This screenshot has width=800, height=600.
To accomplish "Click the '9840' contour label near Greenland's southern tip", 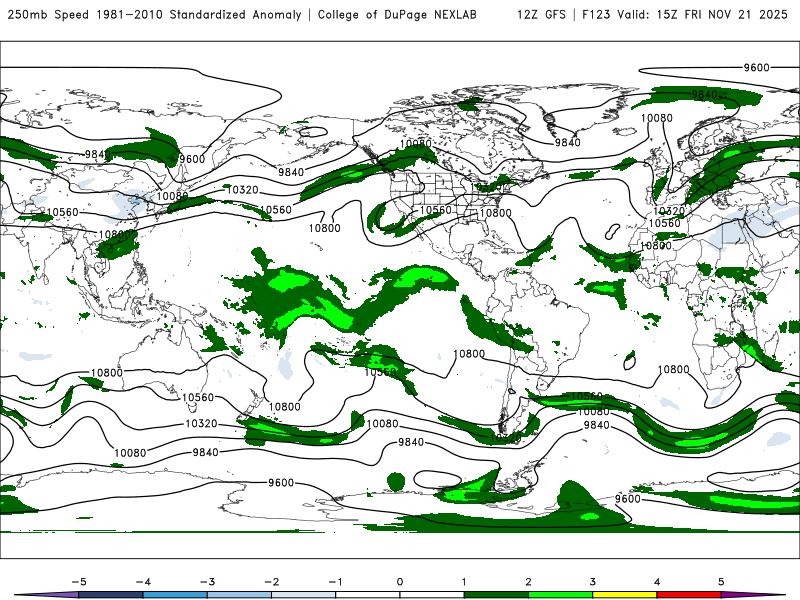I will pyautogui.click(x=567, y=142).
